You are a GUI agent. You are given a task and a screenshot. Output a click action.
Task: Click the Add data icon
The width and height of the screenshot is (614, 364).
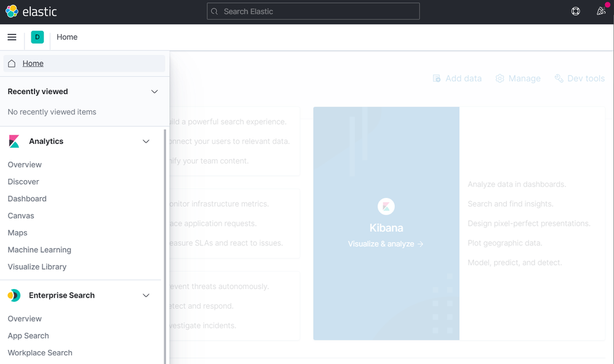(437, 78)
